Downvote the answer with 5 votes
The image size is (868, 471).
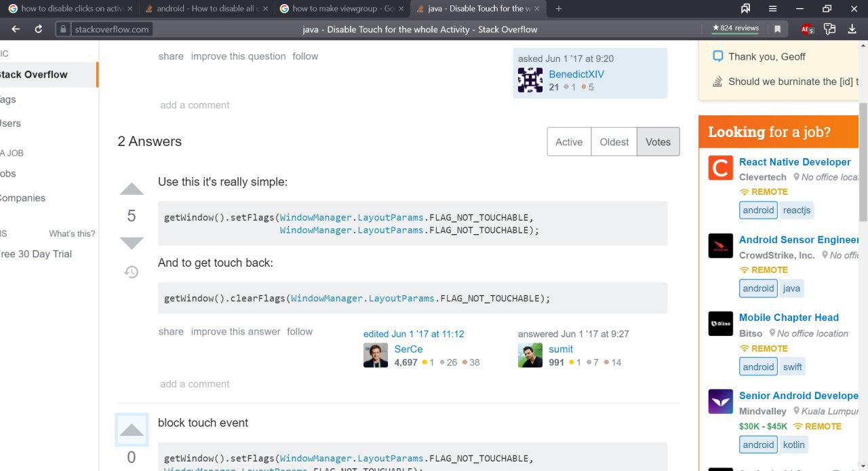(132, 243)
